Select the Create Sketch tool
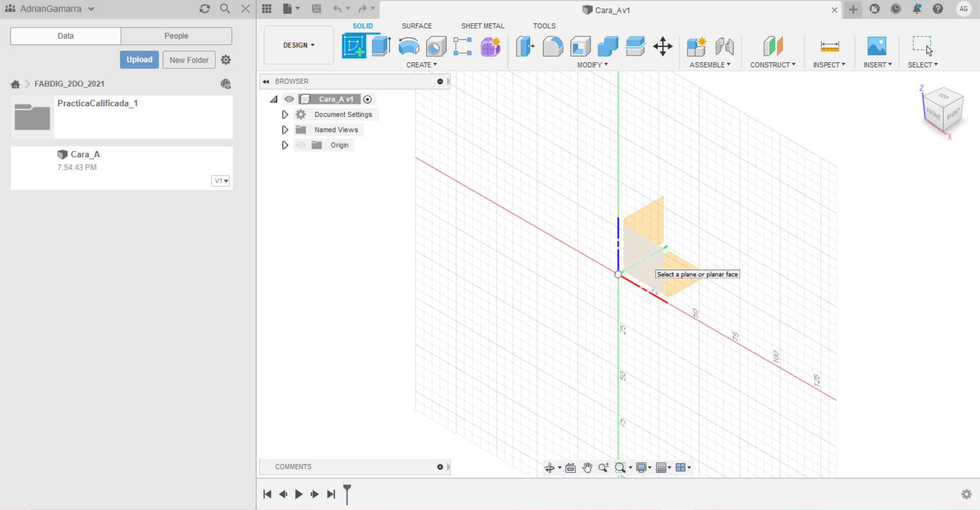 354,46
